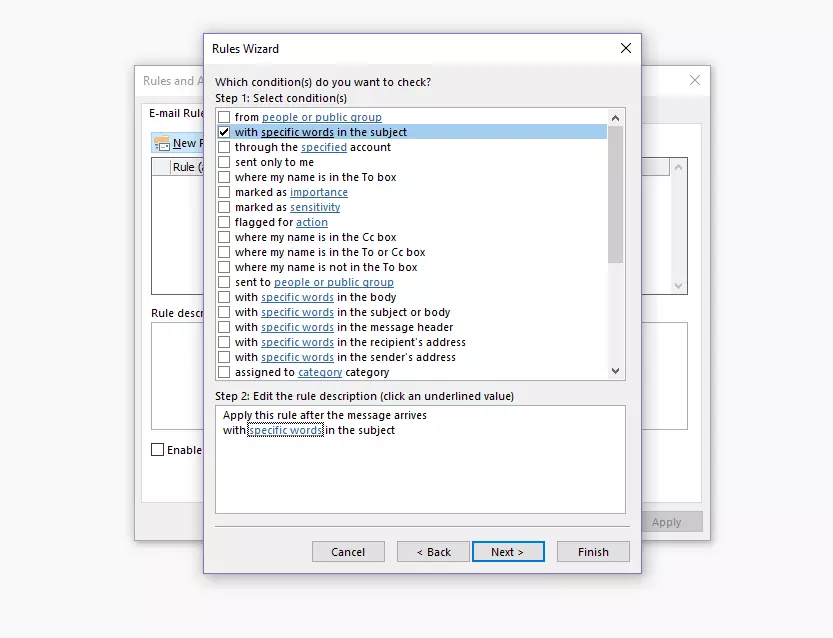Check 'specific words in the sender's address'
Viewport: 833px width, 638px height.
point(224,357)
